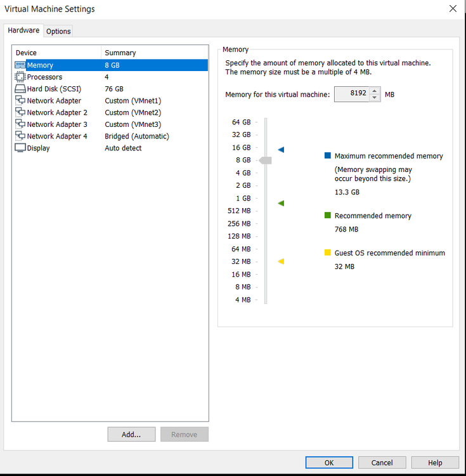Click the green Recommended memory legend square
466x476 pixels.
(327, 215)
